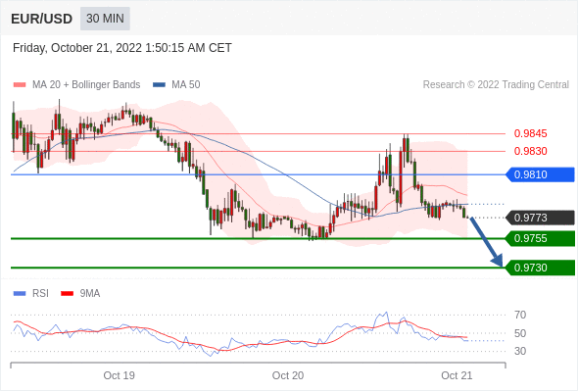Click the Oct 21 date axis label
The image size is (578, 392).
tap(457, 375)
